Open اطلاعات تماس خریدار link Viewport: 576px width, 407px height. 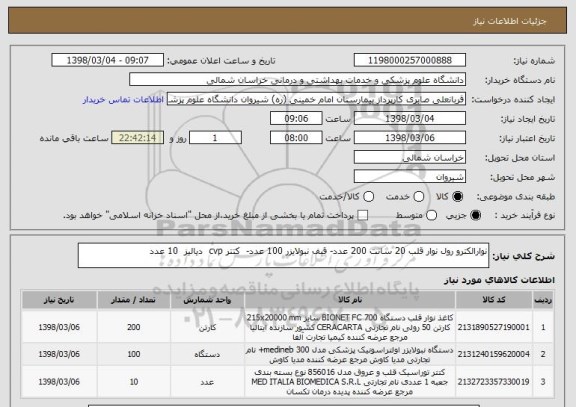pos(123,100)
